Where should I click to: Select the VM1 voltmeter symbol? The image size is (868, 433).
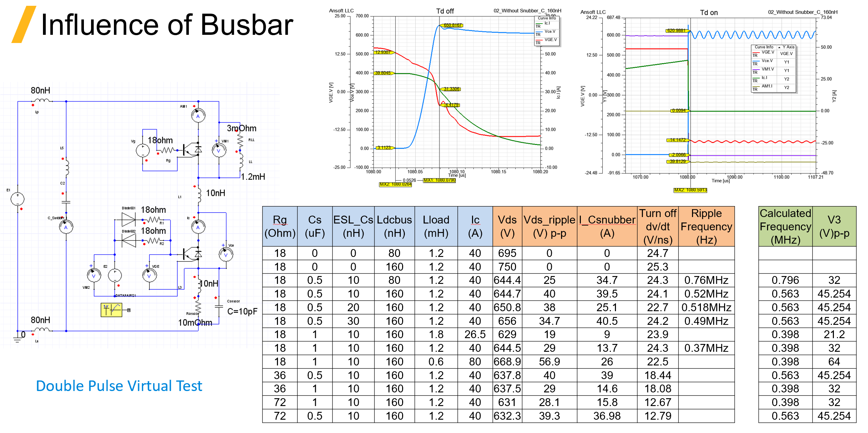(219, 150)
